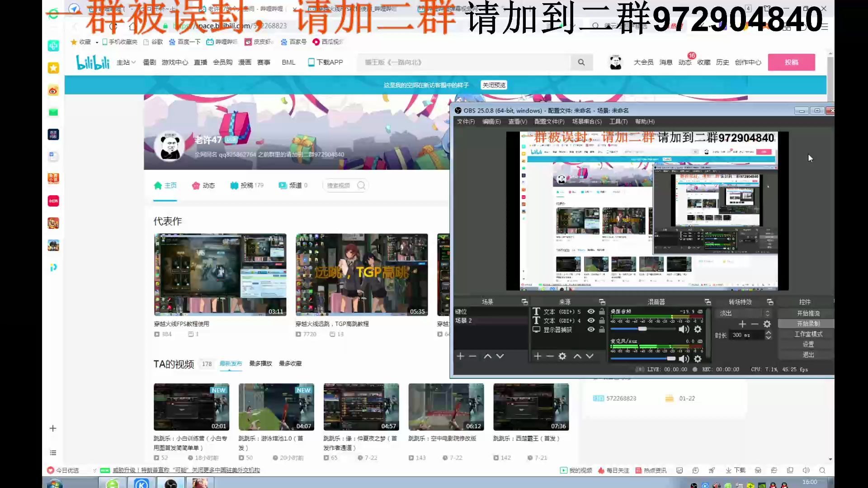
Task: Toggle 工作室模式 studio mode
Action: [808, 334]
